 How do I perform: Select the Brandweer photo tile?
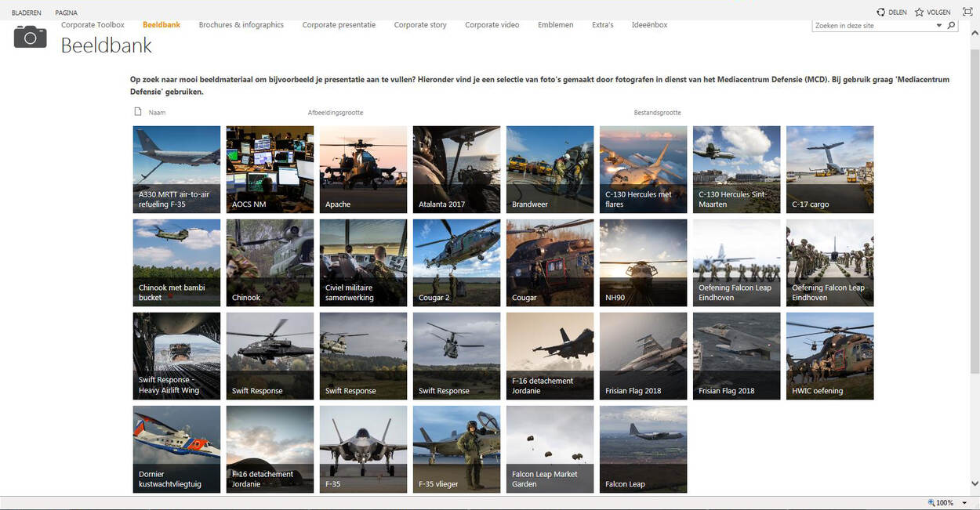550,169
